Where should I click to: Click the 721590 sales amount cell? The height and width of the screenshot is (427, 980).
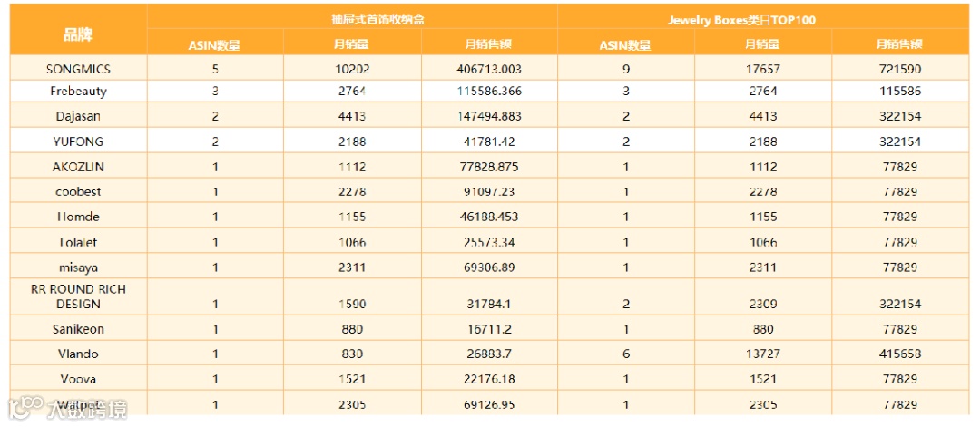click(899, 69)
